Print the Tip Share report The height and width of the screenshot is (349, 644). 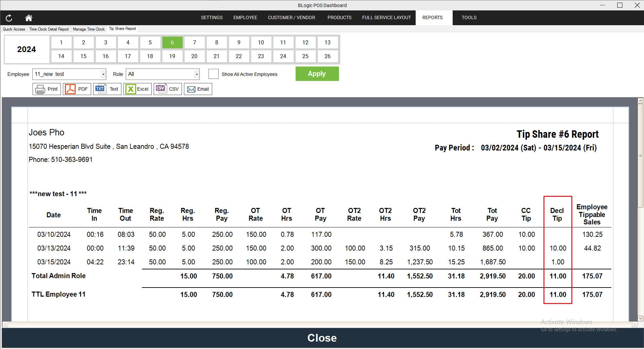click(47, 89)
